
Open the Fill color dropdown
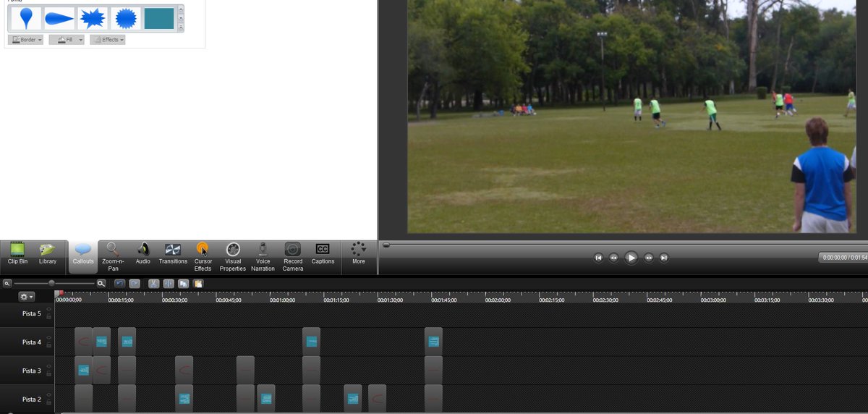pos(67,40)
